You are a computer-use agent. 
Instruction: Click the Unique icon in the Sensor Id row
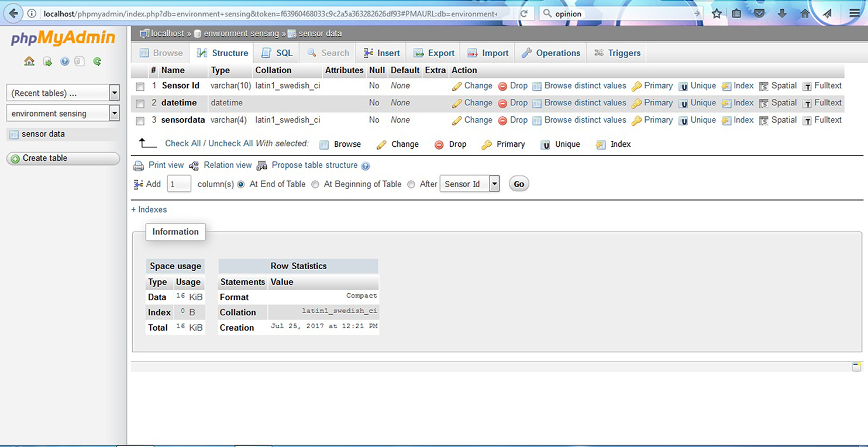click(x=683, y=86)
